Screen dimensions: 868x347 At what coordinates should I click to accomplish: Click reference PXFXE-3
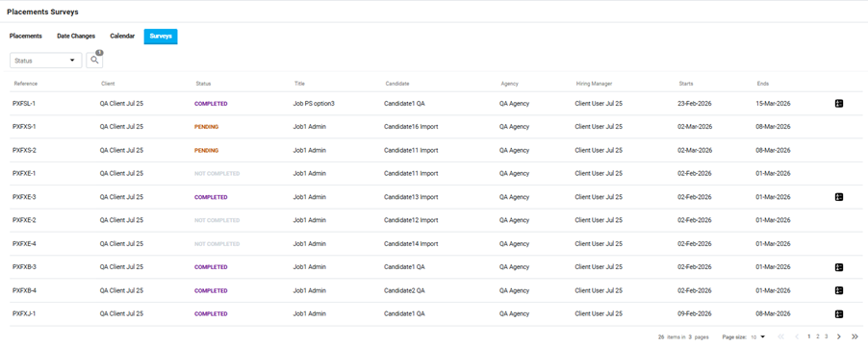[x=24, y=197]
